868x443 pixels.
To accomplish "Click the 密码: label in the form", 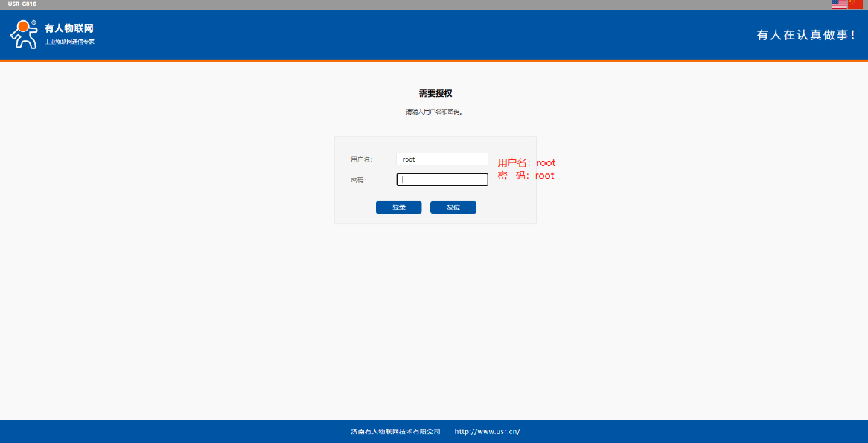I will pos(358,179).
